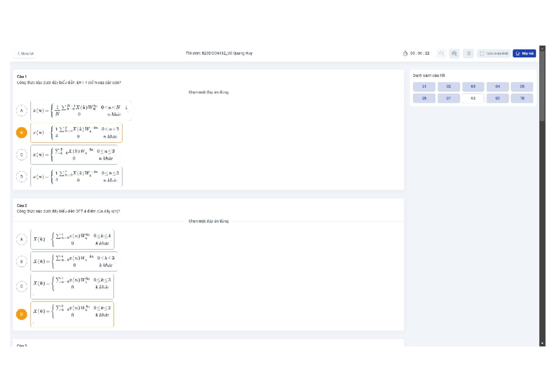The image size is (555, 392).
Task: Select answer A for Câu 2
Action: tap(21, 239)
